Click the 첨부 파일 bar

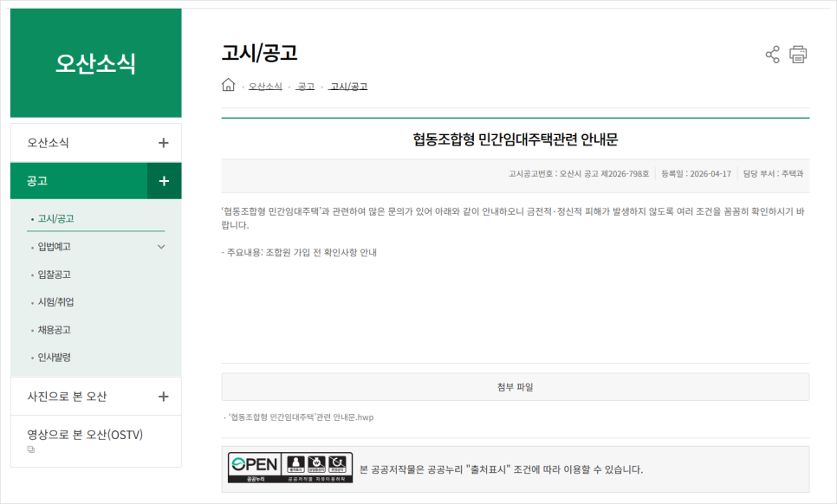pyautogui.click(x=516, y=387)
